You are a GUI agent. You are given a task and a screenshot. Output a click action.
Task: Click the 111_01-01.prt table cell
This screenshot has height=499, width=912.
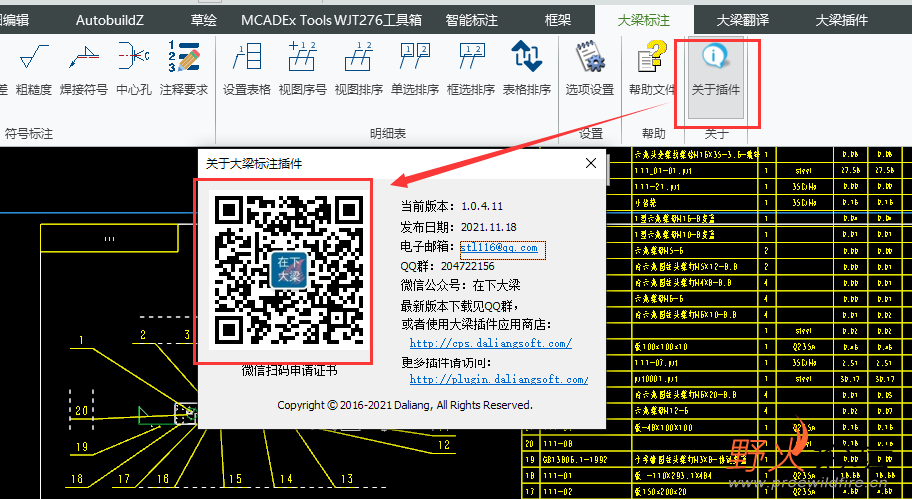click(662, 171)
